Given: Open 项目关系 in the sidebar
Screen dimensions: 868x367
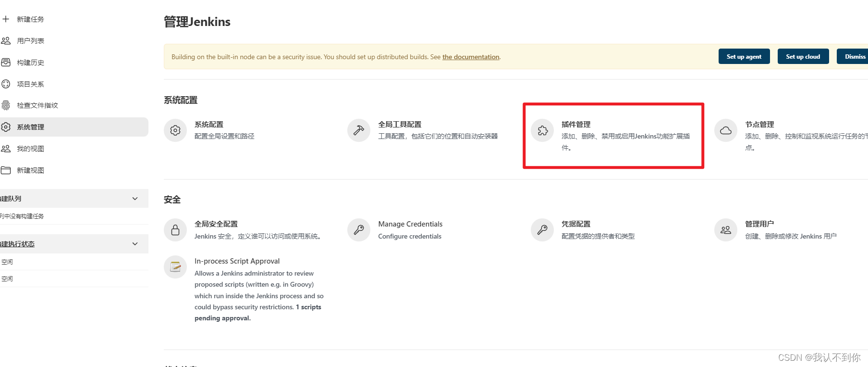Looking at the screenshot, I should [30, 84].
